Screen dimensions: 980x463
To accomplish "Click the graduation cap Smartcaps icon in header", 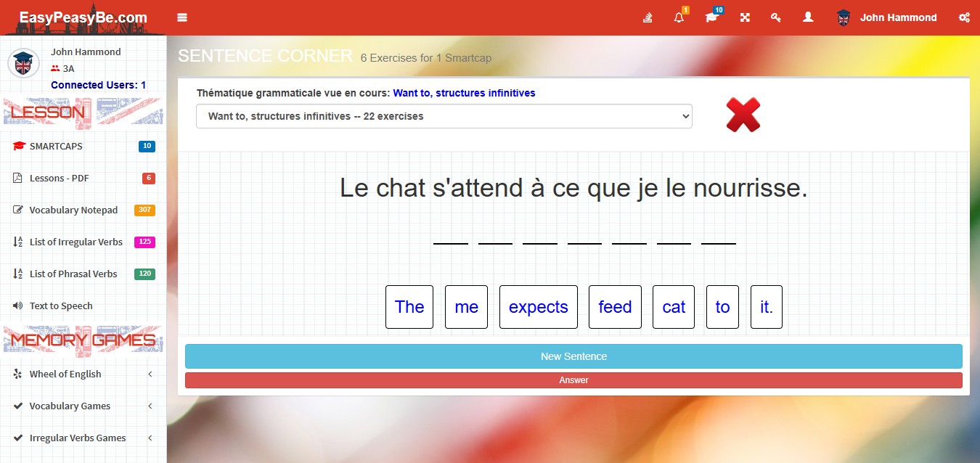I will click(711, 18).
